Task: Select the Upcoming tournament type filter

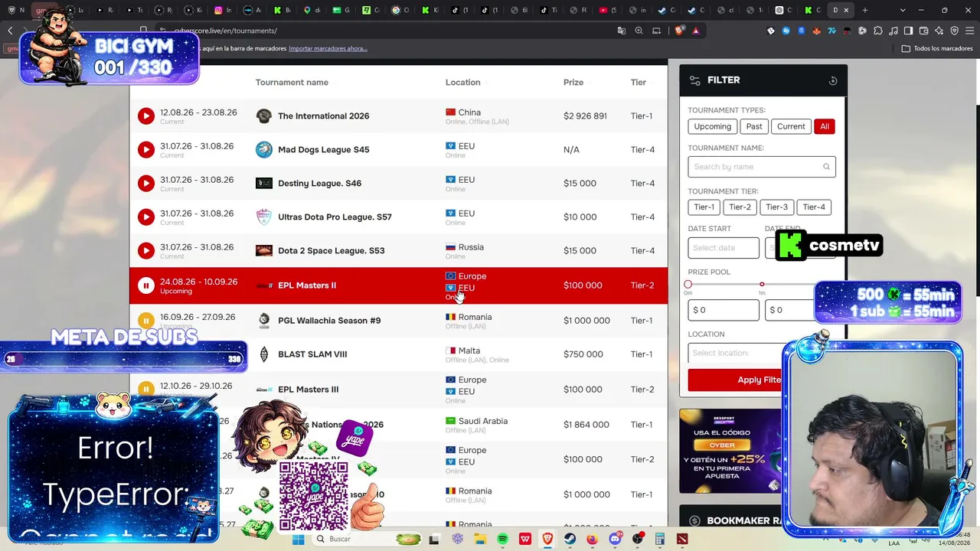Action: 713,126
